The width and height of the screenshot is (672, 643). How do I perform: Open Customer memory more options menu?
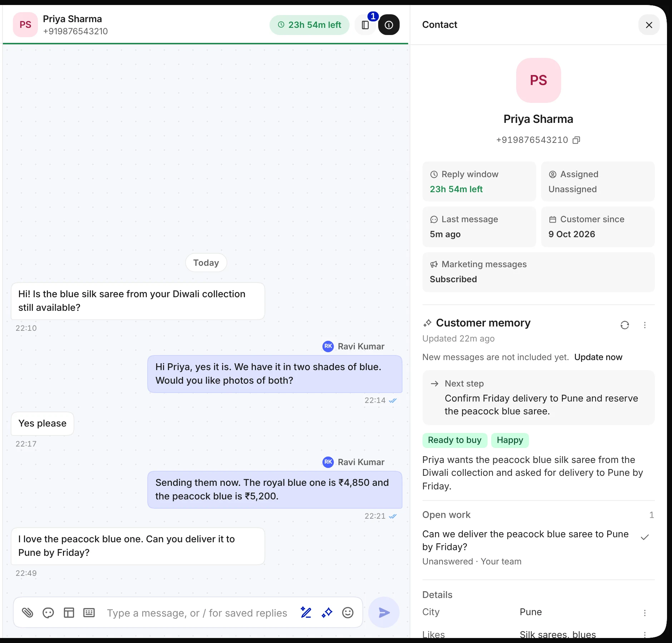[x=645, y=325]
